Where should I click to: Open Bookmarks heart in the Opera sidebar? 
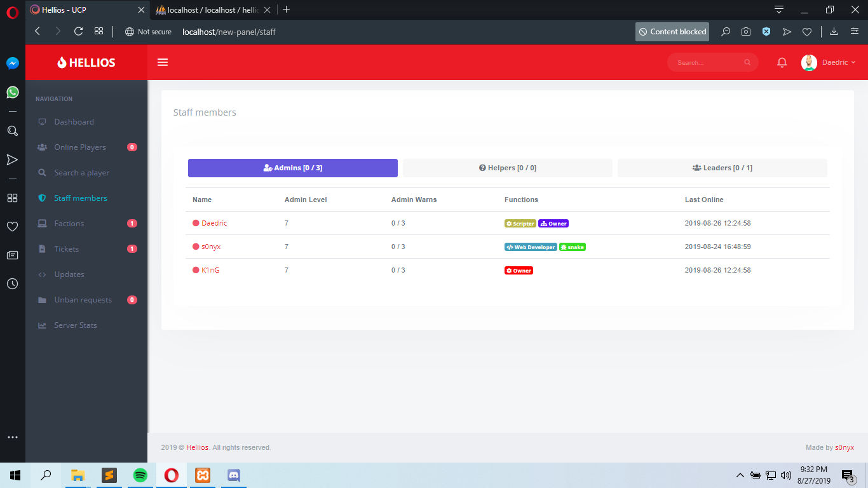12,226
